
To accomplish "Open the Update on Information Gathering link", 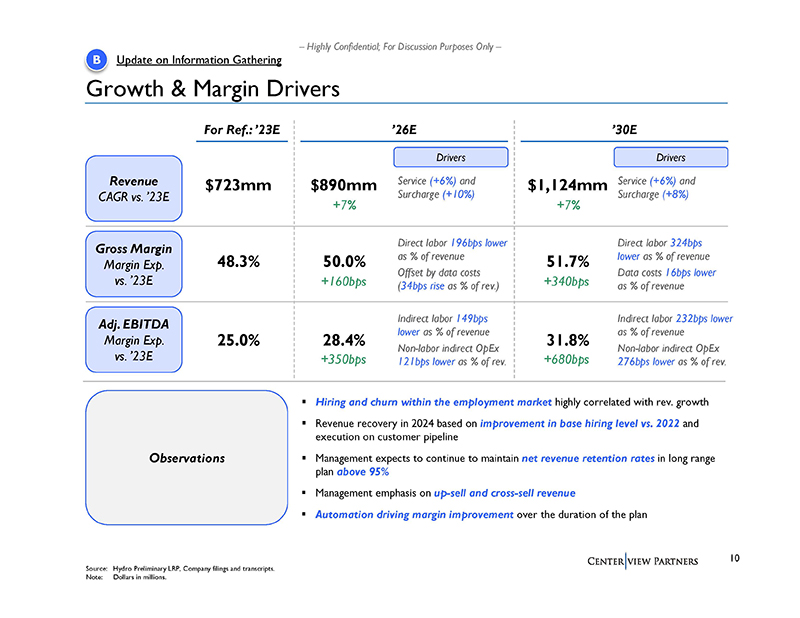I will click(x=192, y=61).
